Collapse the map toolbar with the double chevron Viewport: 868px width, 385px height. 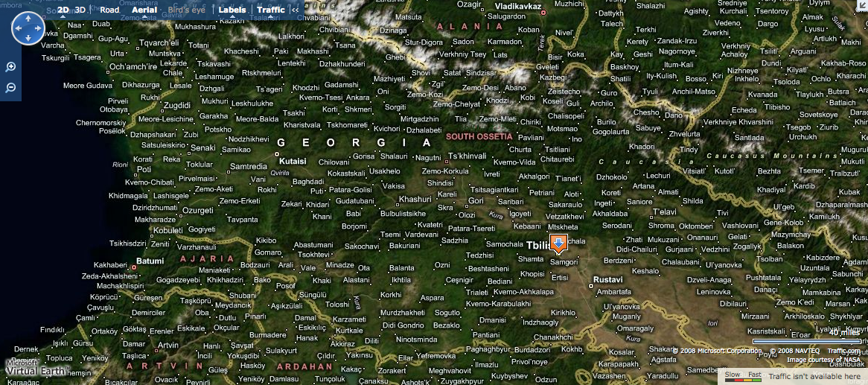point(296,10)
